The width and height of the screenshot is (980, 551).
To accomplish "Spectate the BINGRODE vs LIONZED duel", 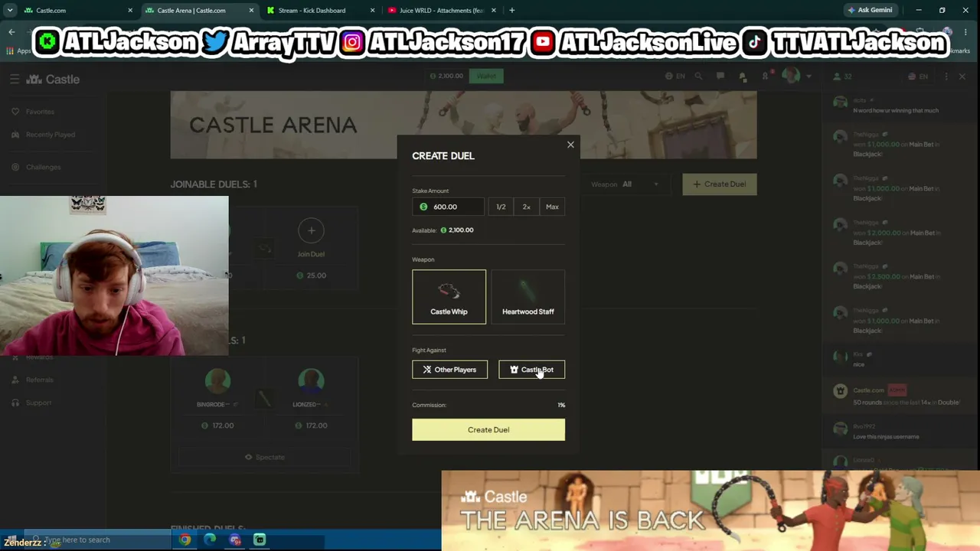I will pyautogui.click(x=265, y=457).
